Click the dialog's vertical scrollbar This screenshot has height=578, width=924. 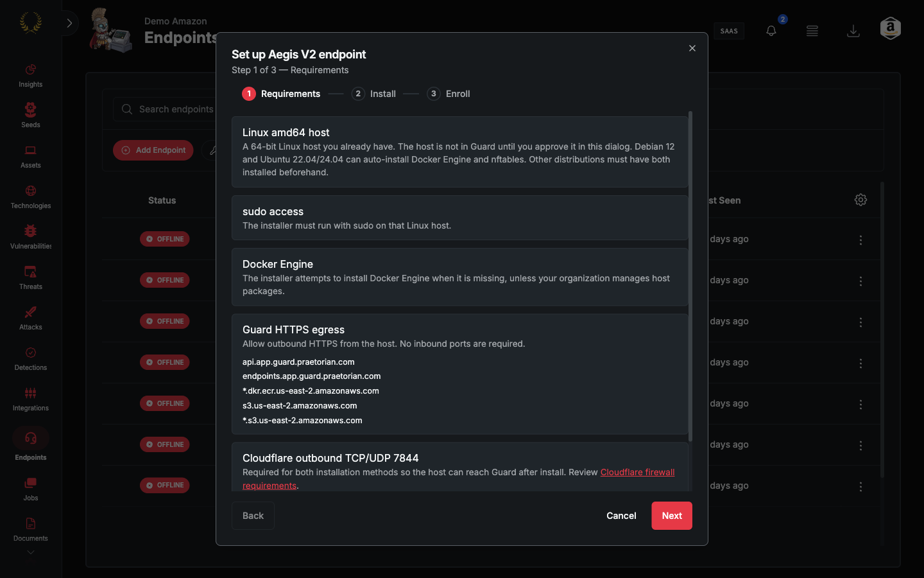(690, 276)
